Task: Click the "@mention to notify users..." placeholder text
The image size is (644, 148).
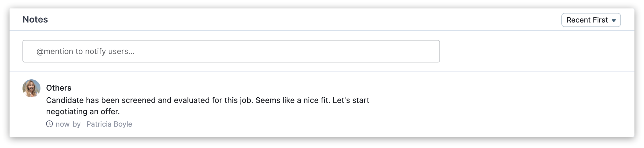Action: click(85, 51)
